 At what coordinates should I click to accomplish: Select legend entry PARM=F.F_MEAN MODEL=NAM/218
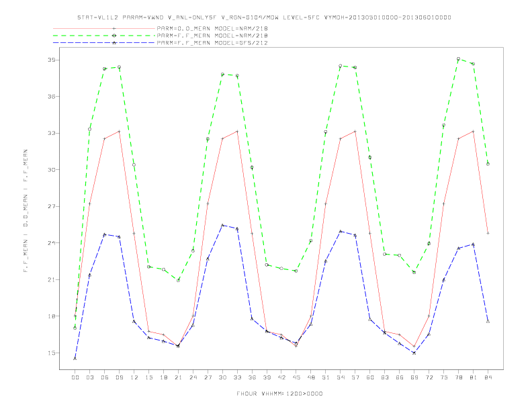click(212, 36)
